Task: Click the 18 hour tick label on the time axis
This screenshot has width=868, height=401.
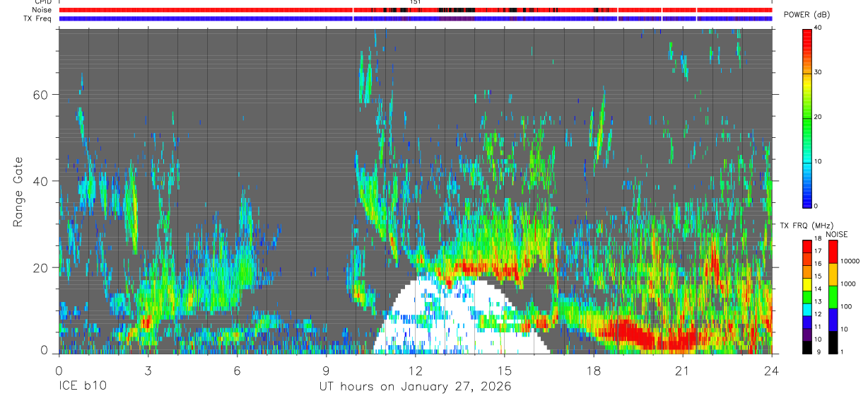Action: (x=593, y=371)
